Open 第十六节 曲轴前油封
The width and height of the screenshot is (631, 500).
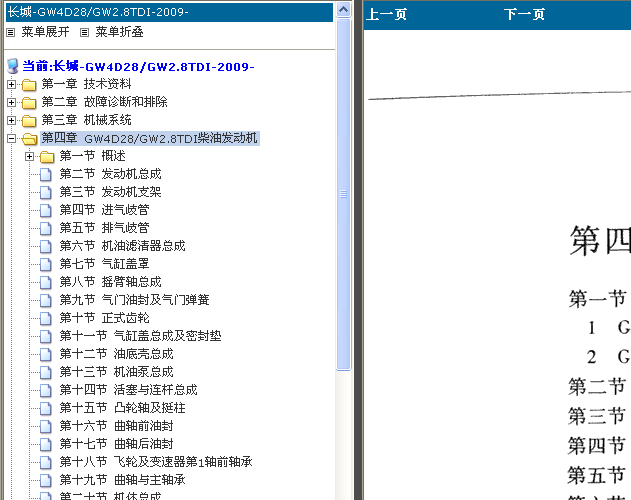click(116, 426)
